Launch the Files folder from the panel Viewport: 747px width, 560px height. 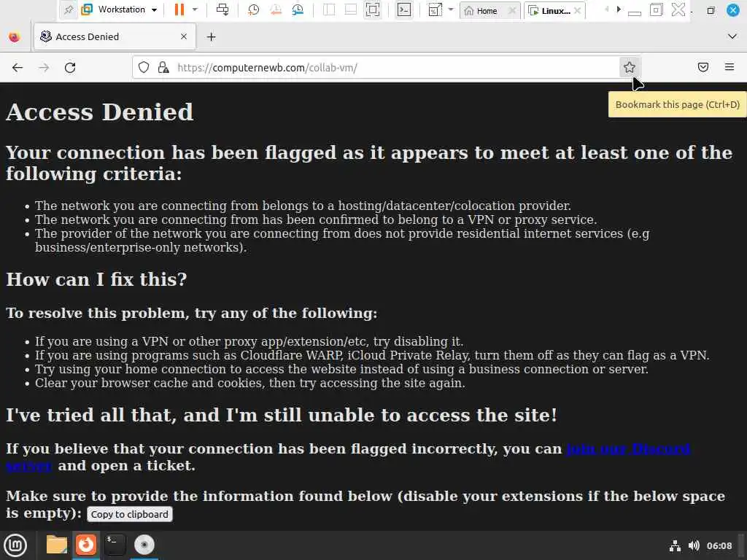click(57, 545)
